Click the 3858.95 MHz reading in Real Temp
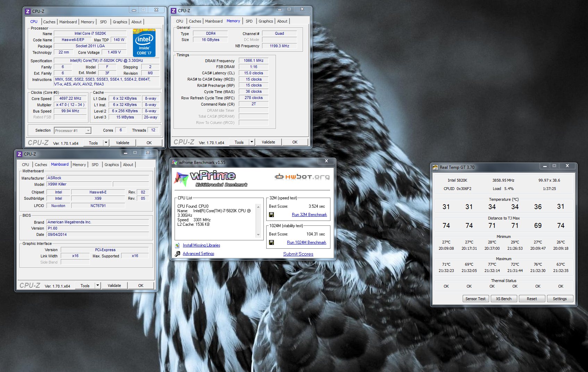588x372 pixels. coord(503,180)
